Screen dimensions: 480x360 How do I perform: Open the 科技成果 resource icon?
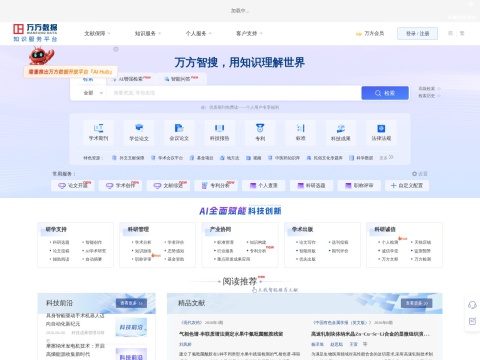pyautogui.click(x=341, y=132)
